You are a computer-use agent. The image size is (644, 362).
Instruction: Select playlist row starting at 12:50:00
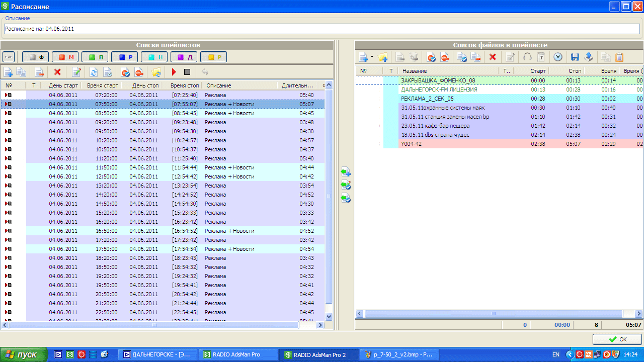[x=163, y=176]
